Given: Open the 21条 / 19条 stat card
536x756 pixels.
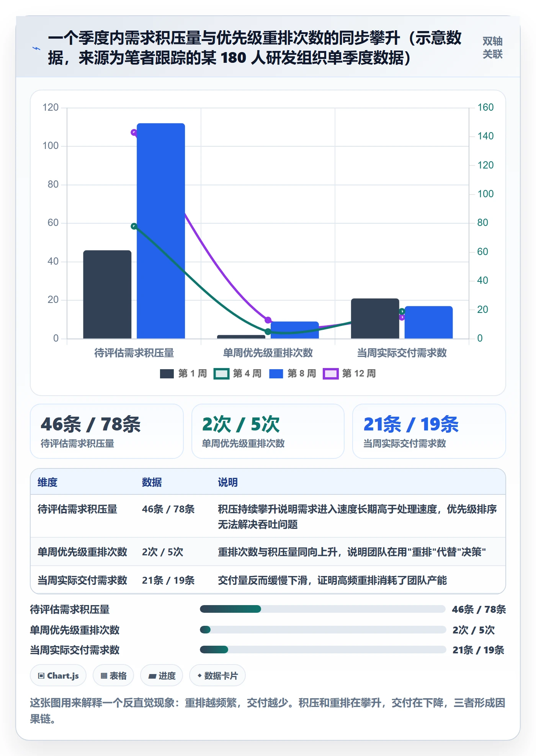Looking at the screenshot, I should point(429,431).
